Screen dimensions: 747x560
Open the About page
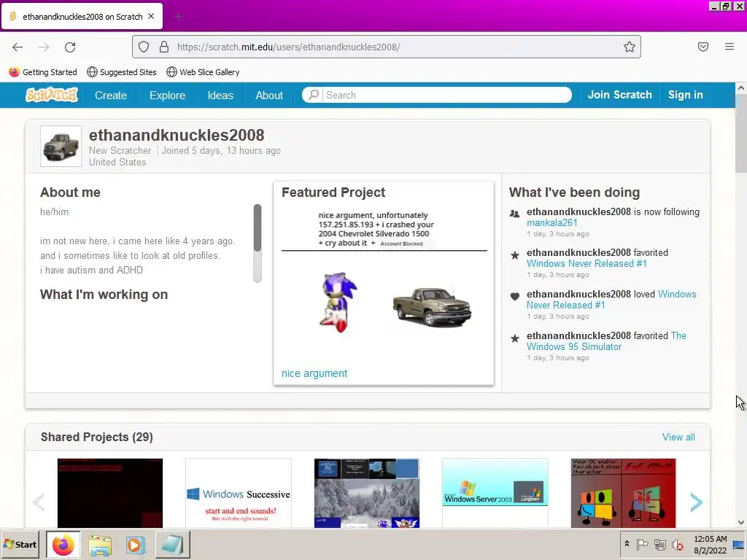point(269,96)
